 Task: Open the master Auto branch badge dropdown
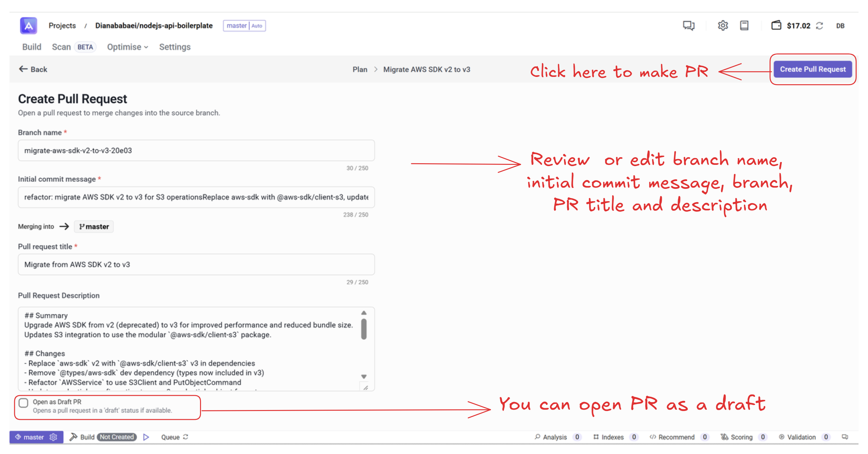click(x=244, y=26)
